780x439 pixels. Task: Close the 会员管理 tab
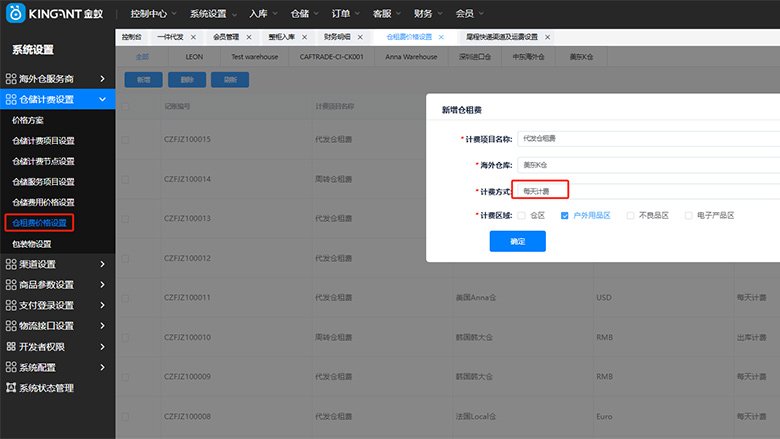click(249, 37)
